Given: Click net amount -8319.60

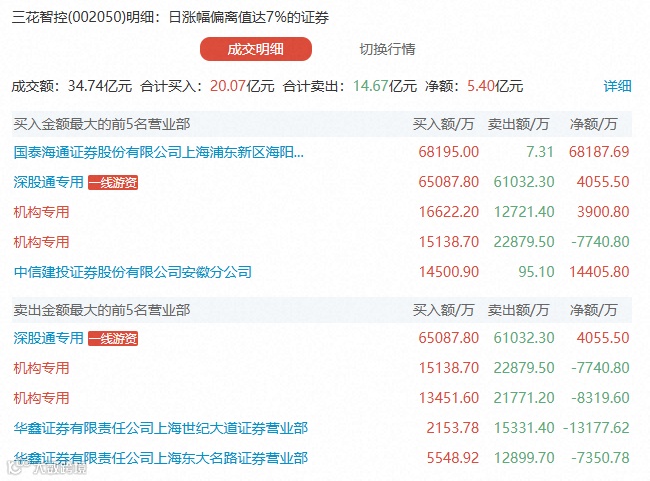Looking at the screenshot, I should [x=600, y=398].
